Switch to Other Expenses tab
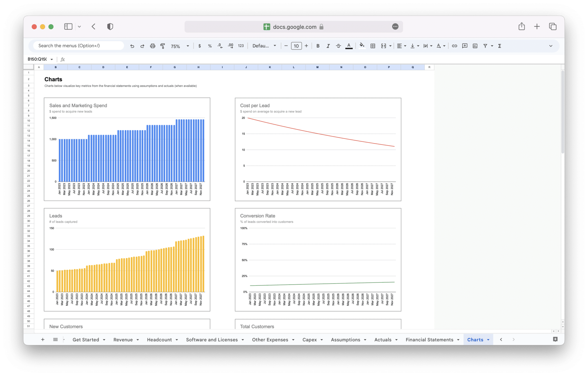Screen dimensions: 588x376 coord(270,340)
